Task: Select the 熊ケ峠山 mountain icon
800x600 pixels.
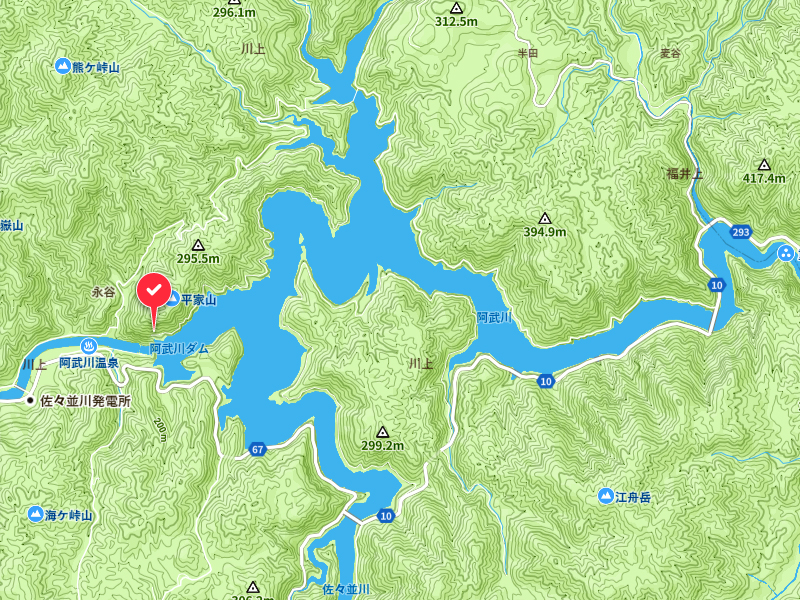Action: click(x=63, y=66)
